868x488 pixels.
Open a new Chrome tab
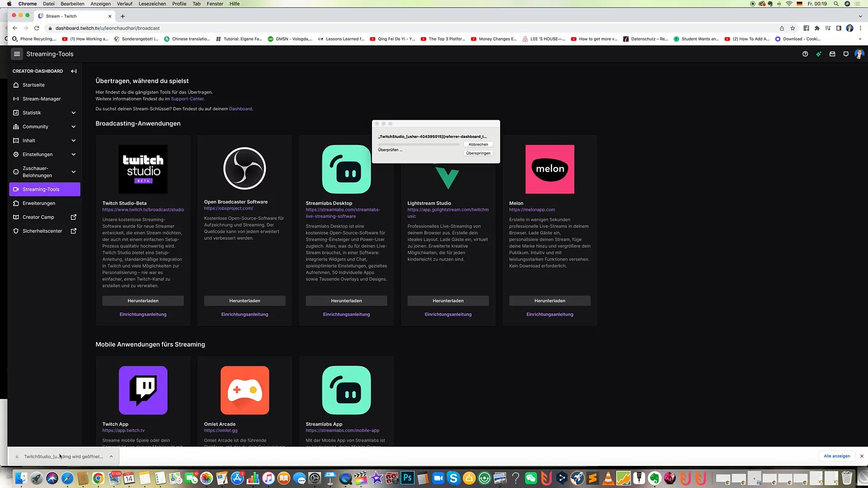(x=123, y=16)
